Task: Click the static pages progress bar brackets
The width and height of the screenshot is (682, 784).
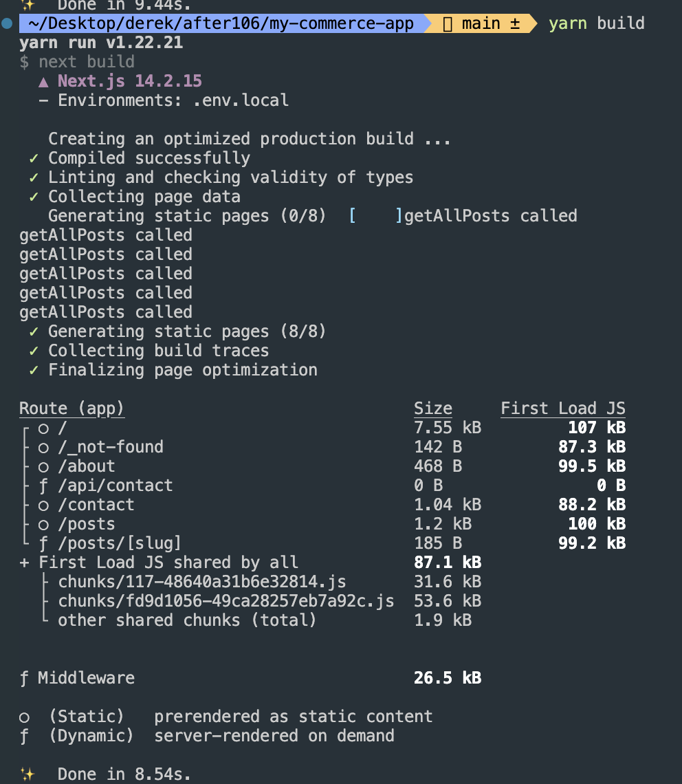Action: pyautogui.click(x=376, y=216)
